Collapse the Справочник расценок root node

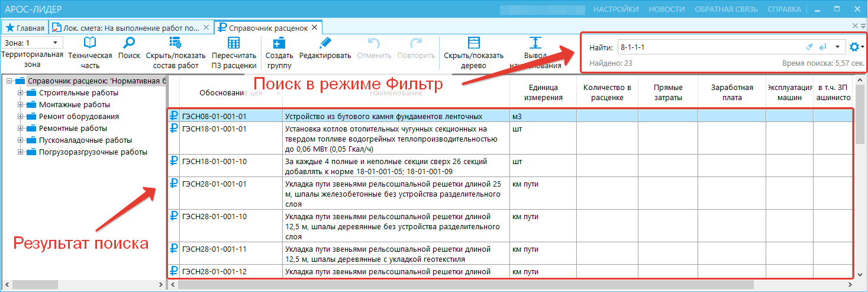pos(8,81)
